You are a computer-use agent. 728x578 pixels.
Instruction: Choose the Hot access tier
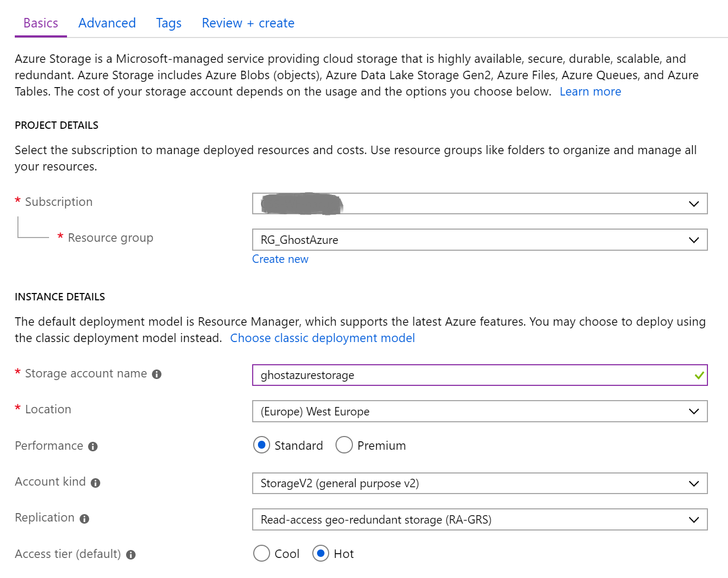point(321,553)
